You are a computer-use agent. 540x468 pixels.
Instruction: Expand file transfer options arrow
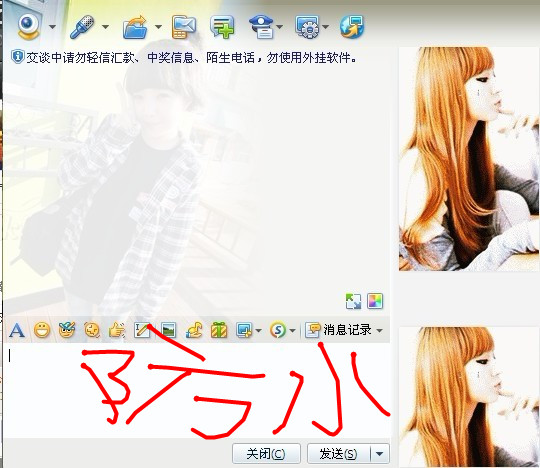click(158, 27)
